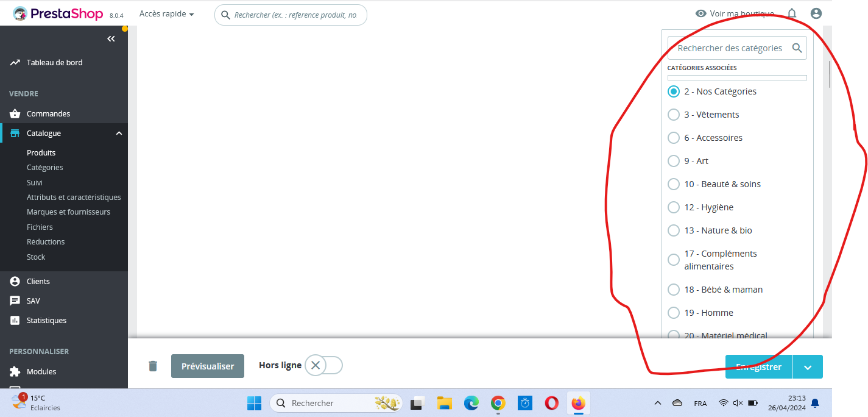Image resolution: width=868 pixels, height=417 pixels.
Task: Open the Fichiers submenu
Action: tap(40, 227)
